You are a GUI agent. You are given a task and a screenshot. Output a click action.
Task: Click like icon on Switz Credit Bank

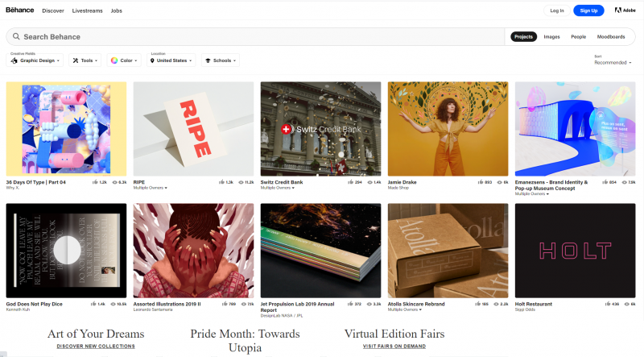coord(350,182)
